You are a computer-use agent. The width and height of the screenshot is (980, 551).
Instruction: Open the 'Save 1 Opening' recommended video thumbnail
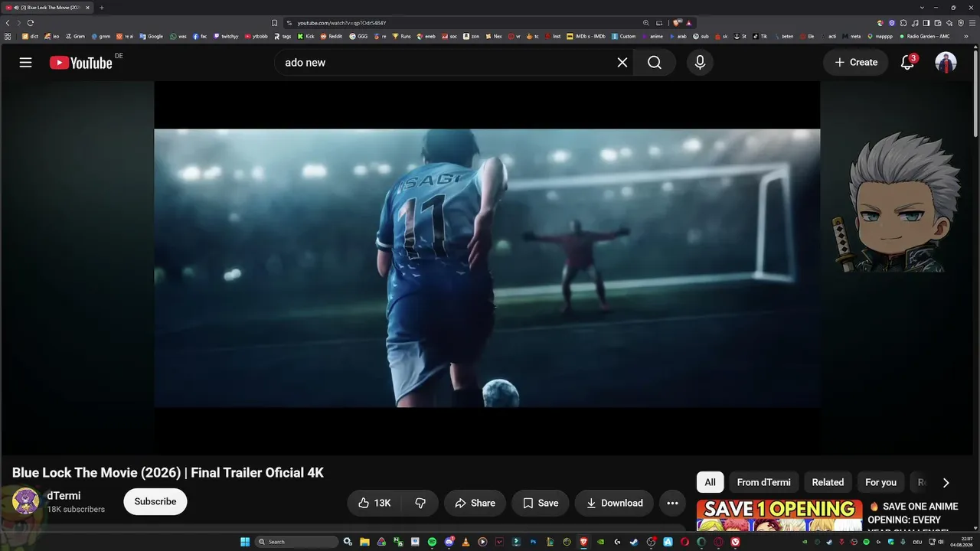779,515
